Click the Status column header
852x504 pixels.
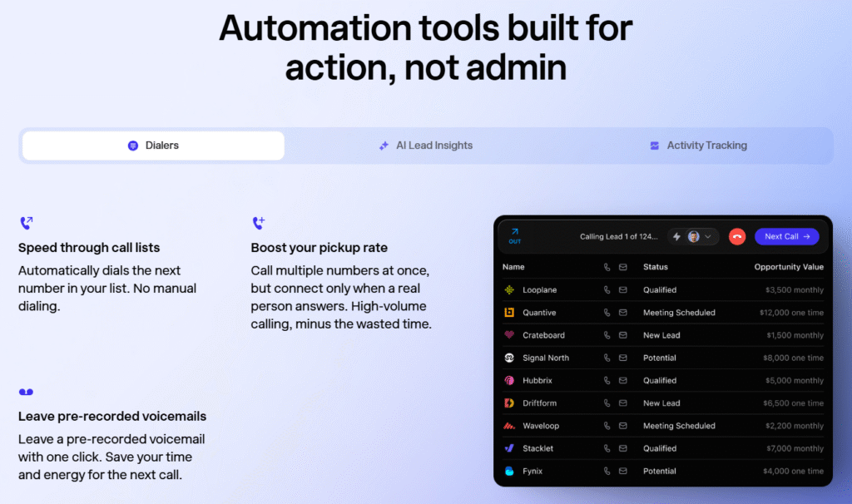point(655,267)
